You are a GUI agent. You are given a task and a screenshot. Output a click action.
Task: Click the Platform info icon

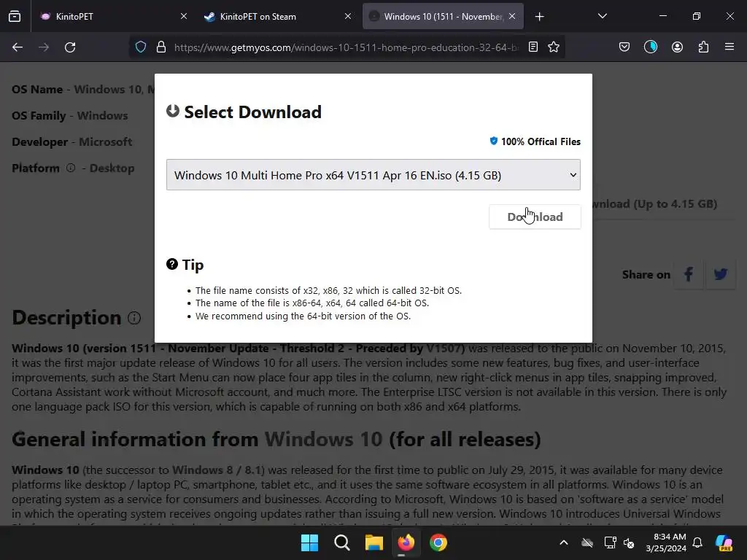[x=71, y=168]
